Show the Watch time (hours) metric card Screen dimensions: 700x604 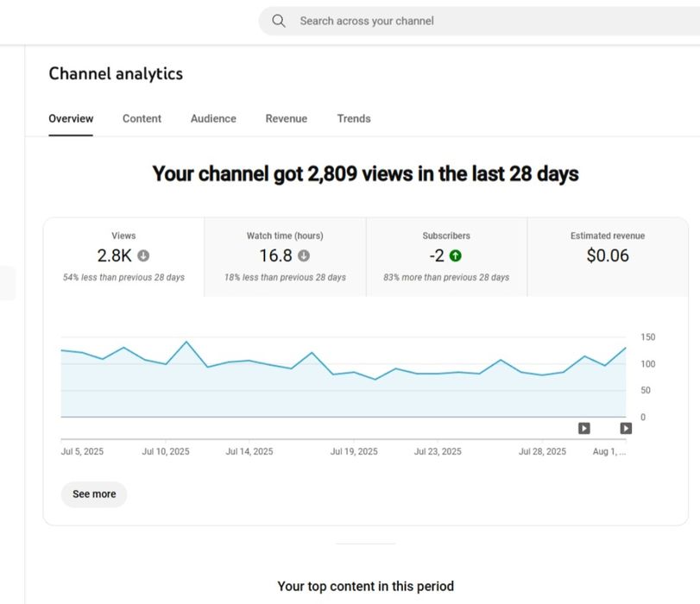pyautogui.click(x=285, y=256)
